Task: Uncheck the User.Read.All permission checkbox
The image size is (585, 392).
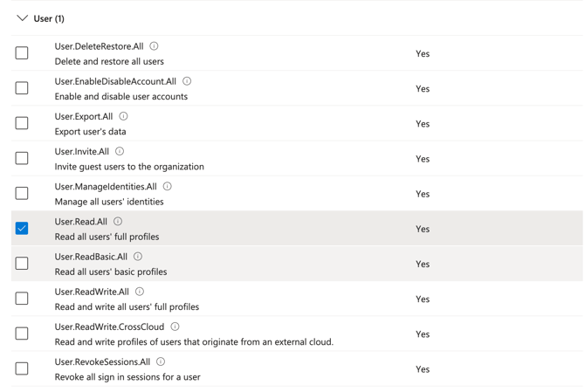Action: pos(22,229)
